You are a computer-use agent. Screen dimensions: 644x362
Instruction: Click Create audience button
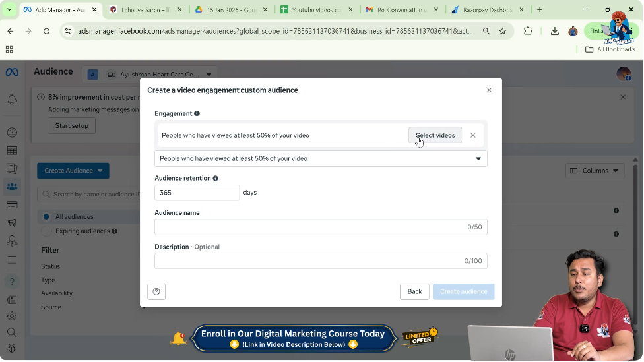click(464, 292)
